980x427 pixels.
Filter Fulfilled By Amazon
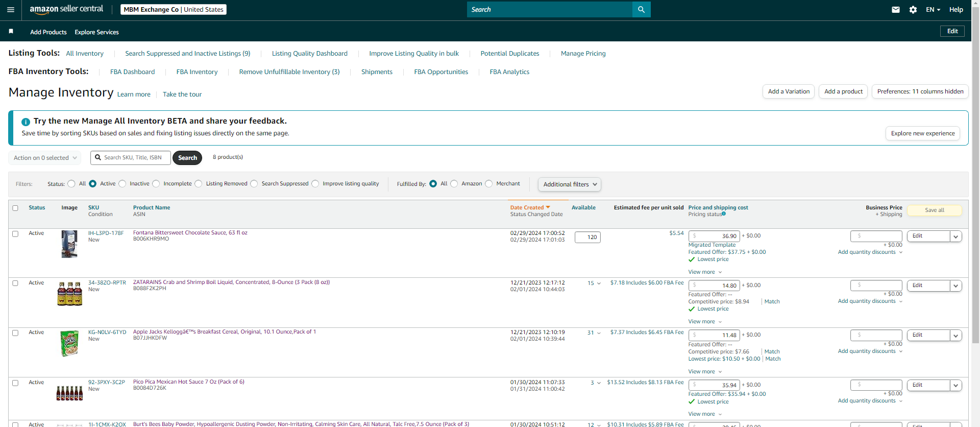454,184
